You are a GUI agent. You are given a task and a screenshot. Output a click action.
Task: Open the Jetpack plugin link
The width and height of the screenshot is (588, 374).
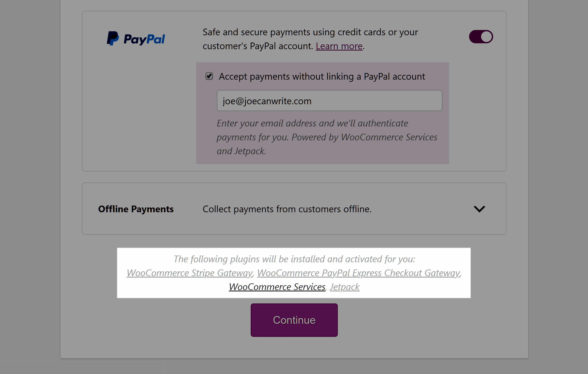344,287
